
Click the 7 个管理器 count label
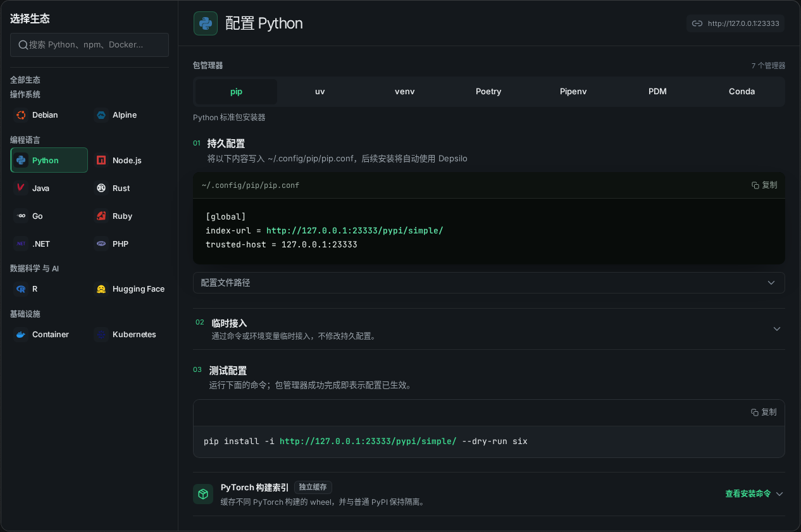click(768, 66)
